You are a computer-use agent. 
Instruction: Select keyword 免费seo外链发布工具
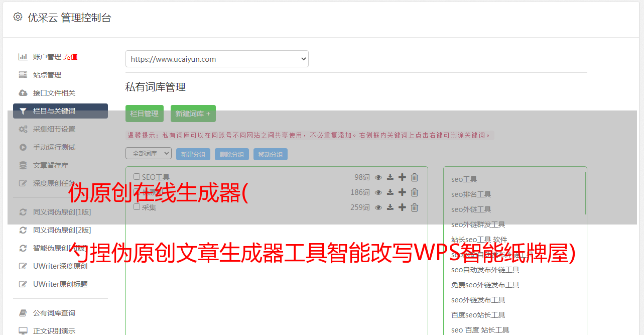(x=485, y=285)
